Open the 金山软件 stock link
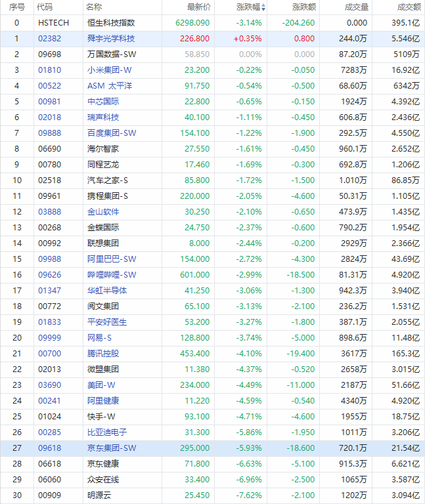 pos(103,212)
